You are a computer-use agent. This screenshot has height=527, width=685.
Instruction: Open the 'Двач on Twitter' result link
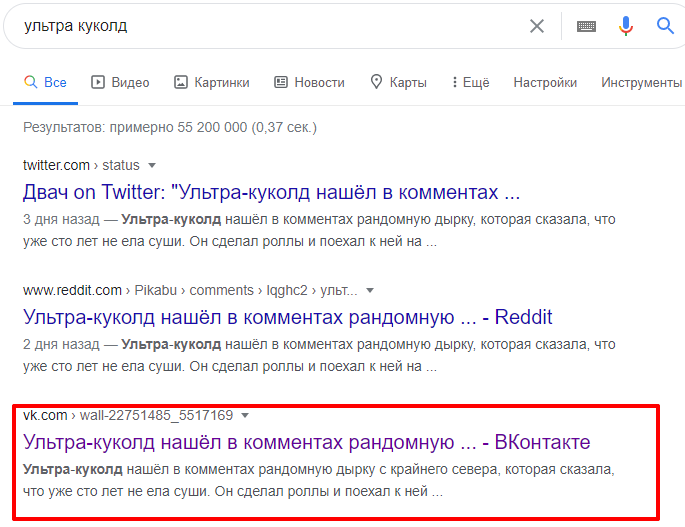point(271,192)
